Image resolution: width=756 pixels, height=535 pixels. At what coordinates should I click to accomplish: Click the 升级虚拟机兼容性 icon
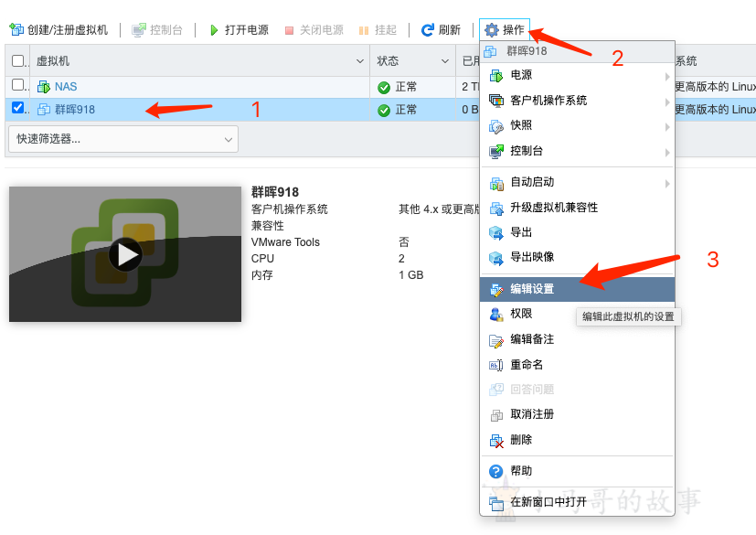496,208
